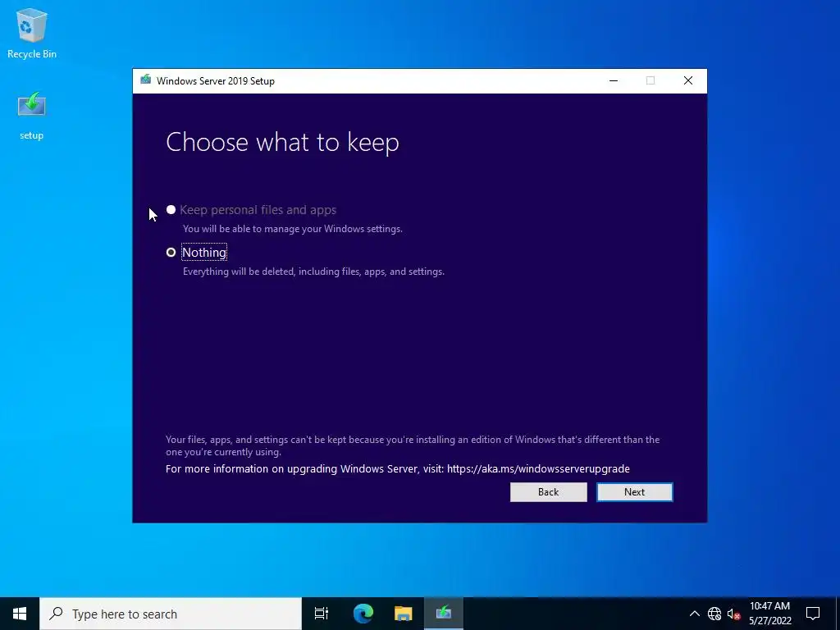This screenshot has height=630, width=840.
Task: Open the Recycle Bin desktop icon
Action: (x=32, y=33)
